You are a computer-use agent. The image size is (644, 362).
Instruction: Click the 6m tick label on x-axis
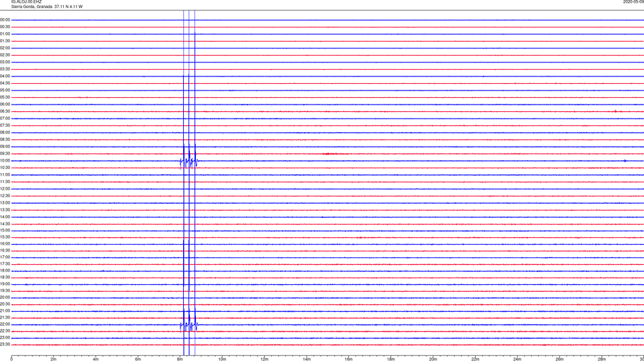tap(138, 359)
